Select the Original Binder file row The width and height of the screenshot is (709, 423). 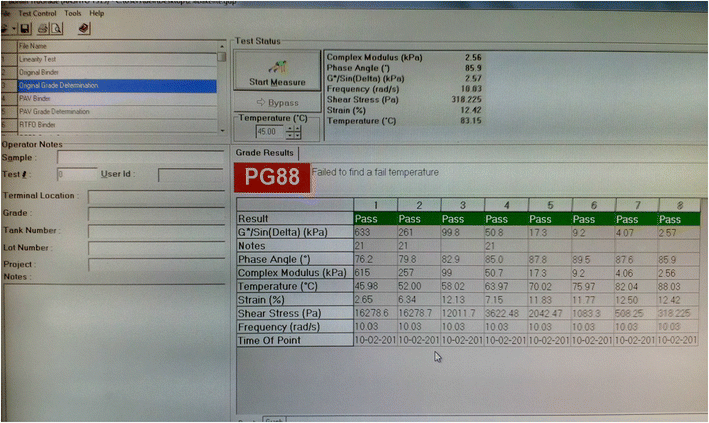(x=117, y=72)
